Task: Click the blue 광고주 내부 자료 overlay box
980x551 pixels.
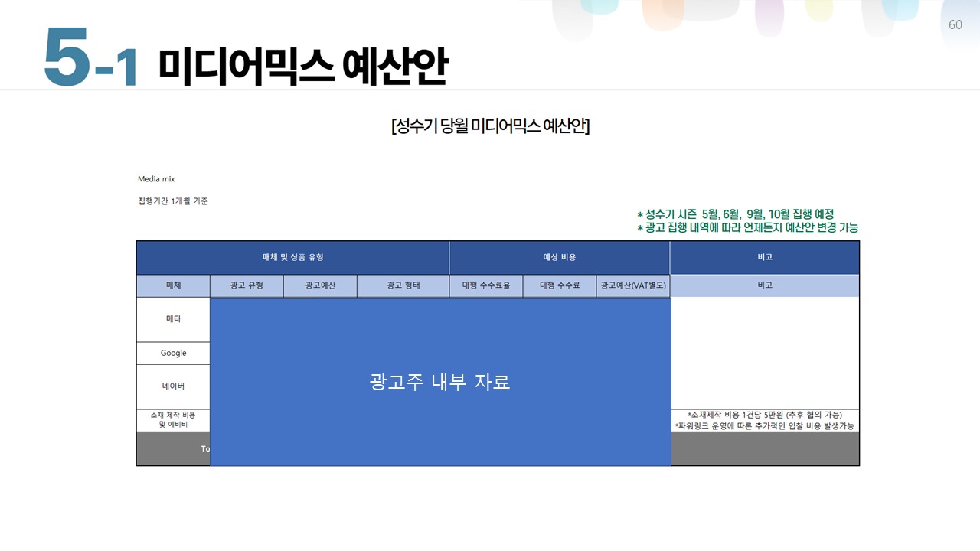Action: 440,382
